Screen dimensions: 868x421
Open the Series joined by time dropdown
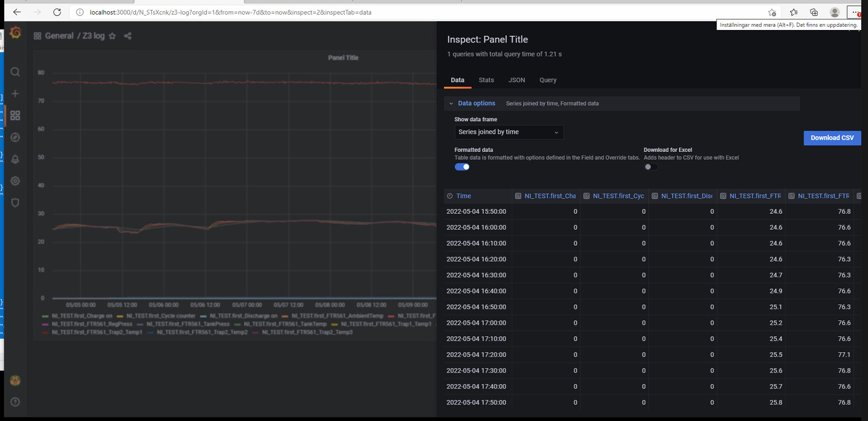tap(509, 132)
